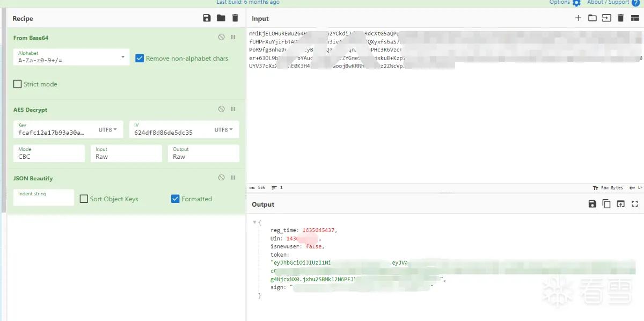The image size is (644, 321).
Task: Open Options settings
Action: [565, 3]
